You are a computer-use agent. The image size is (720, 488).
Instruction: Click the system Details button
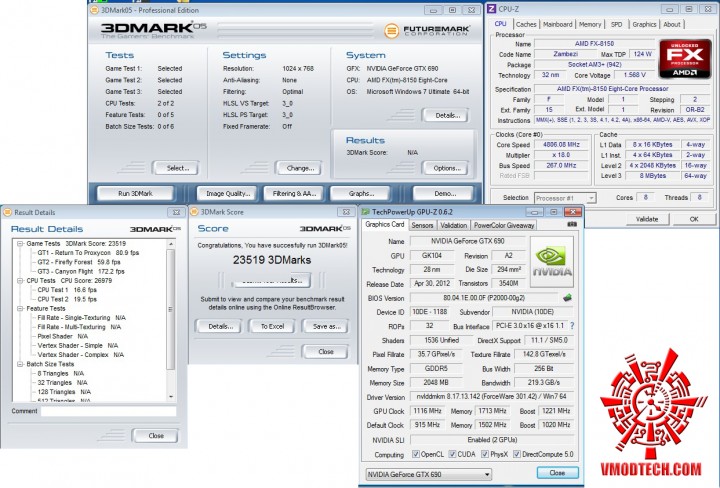coord(447,115)
